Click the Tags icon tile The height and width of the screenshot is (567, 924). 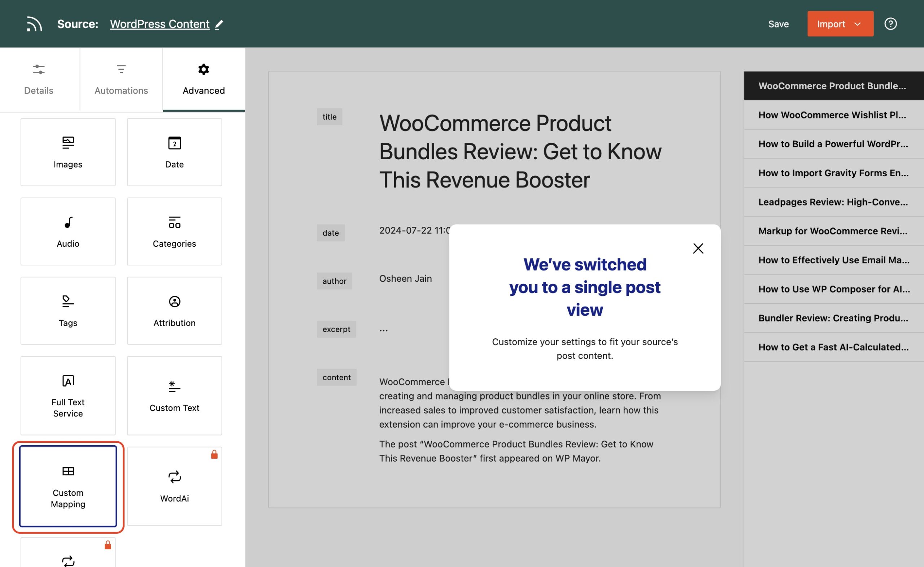click(x=67, y=302)
